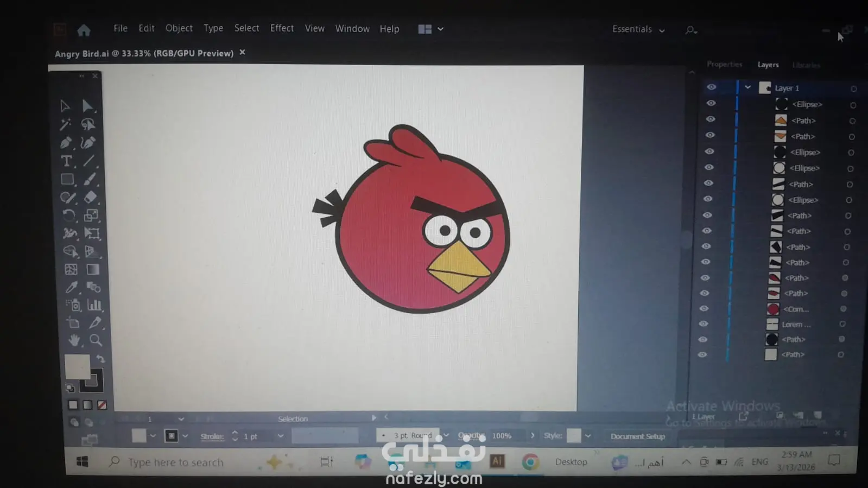Open the search magnifier in top bar
This screenshot has height=488, width=868.
tap(690, 30)
